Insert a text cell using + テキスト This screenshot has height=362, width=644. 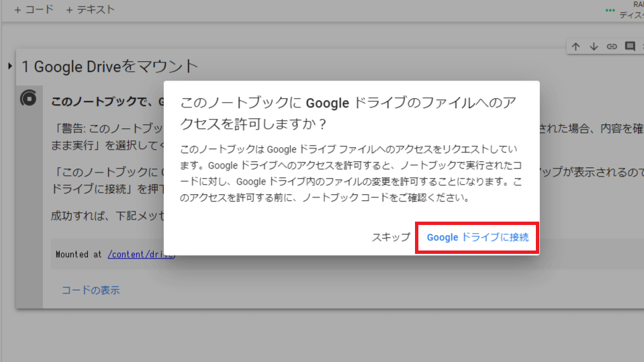90,9
